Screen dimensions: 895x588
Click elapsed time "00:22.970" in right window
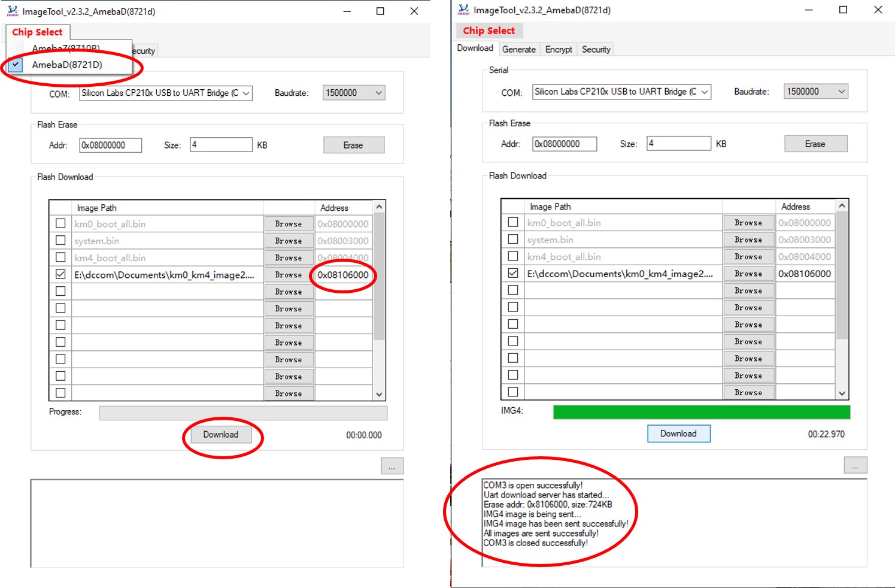(826, 434)
